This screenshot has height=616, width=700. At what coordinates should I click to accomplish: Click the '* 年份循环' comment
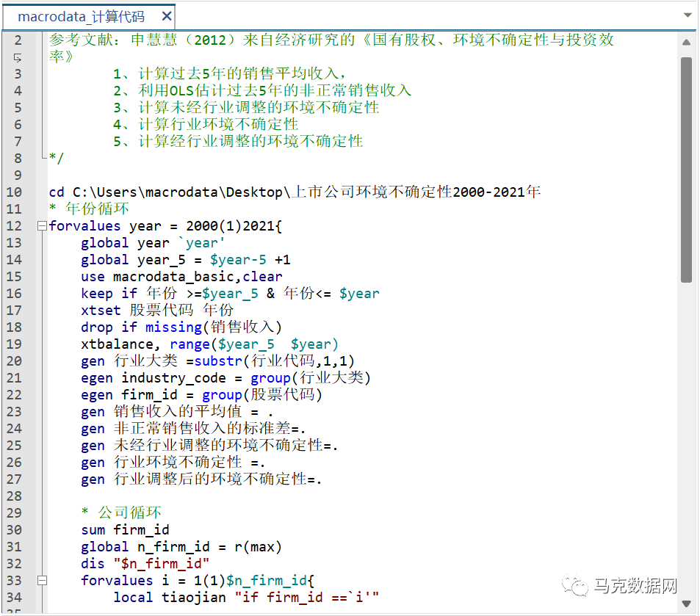[x=89, y=209]
